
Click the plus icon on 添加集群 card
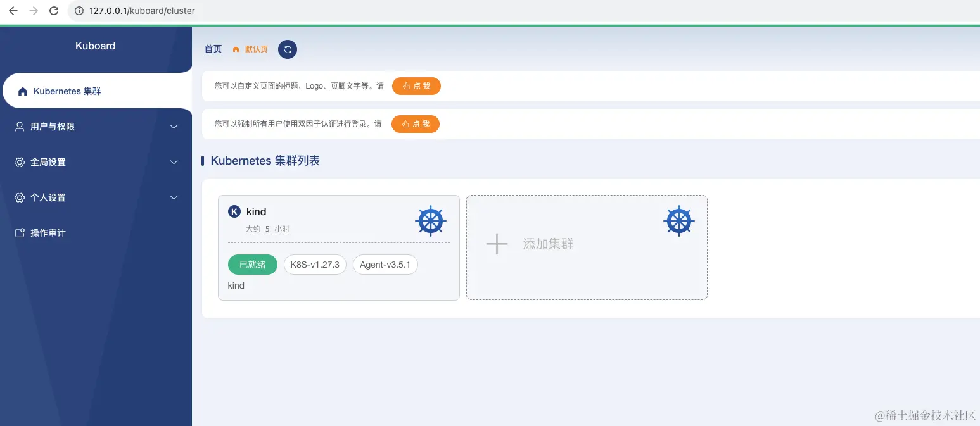pos(497,244)
